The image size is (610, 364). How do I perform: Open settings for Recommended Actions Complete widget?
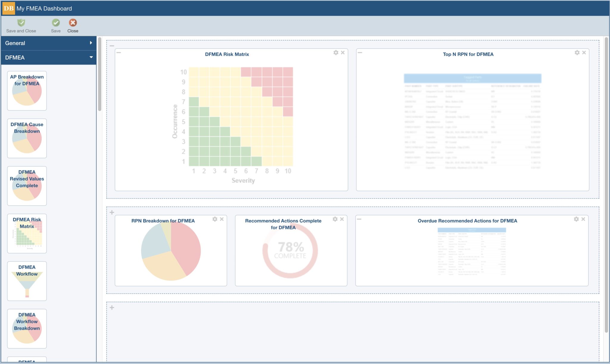point(335,219)
